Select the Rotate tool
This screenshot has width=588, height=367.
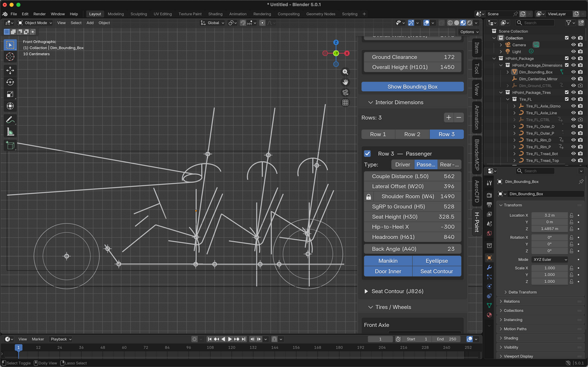(10, 82)
